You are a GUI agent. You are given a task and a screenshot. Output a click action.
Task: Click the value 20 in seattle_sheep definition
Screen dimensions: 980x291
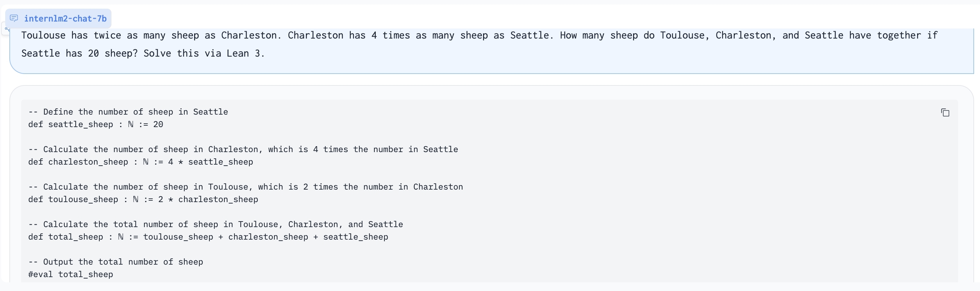[158, 124]
